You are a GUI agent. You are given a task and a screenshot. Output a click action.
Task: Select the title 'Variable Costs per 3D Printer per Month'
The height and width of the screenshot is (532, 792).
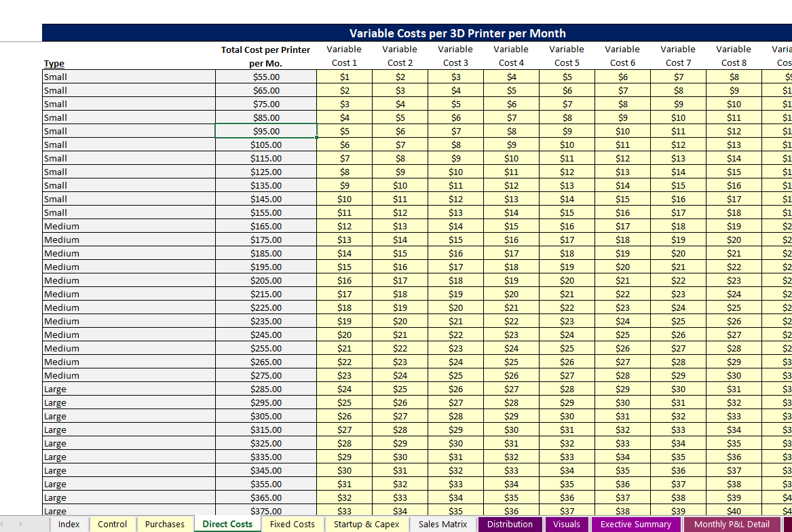pos(457,33)
